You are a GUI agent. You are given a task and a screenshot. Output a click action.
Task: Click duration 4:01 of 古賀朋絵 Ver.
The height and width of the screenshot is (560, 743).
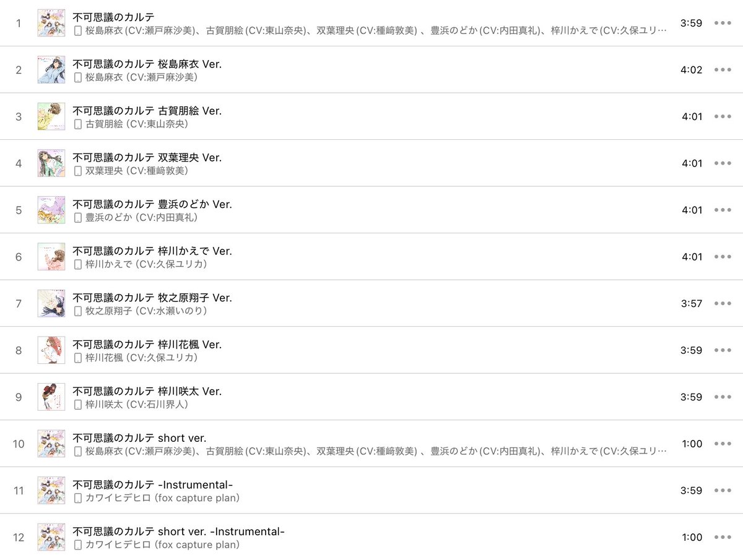pyautogui.click(x=692, y=116)
